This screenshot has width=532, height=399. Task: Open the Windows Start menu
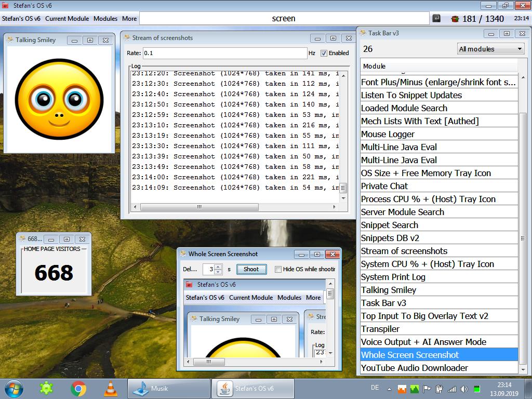(x=14, y=388)
